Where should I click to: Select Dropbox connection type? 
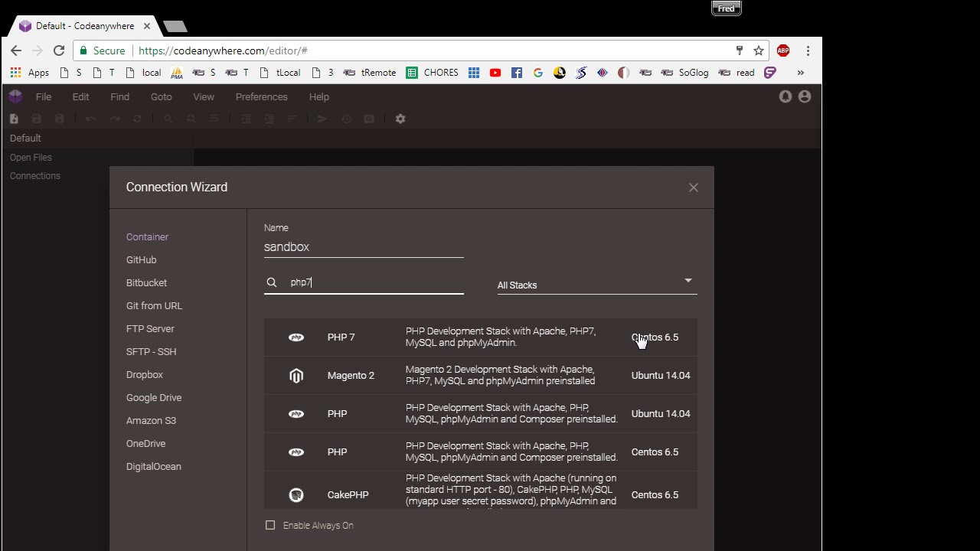pos(145,375)
